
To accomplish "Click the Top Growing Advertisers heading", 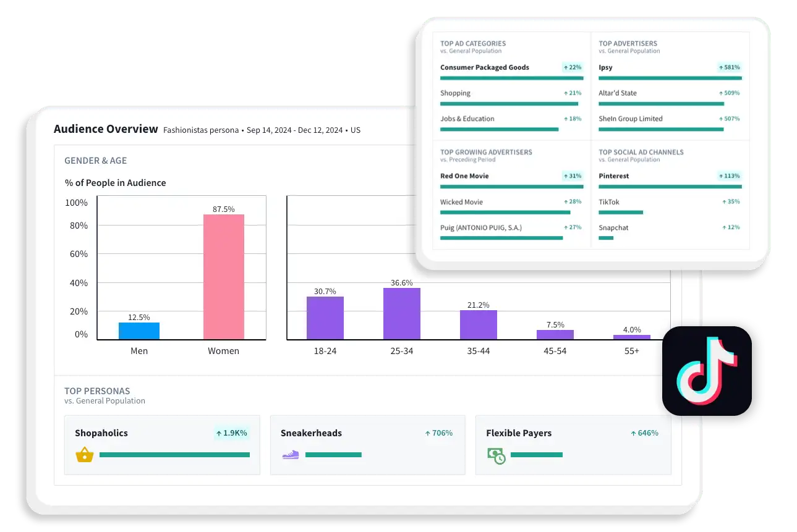I will pos(486,152).
